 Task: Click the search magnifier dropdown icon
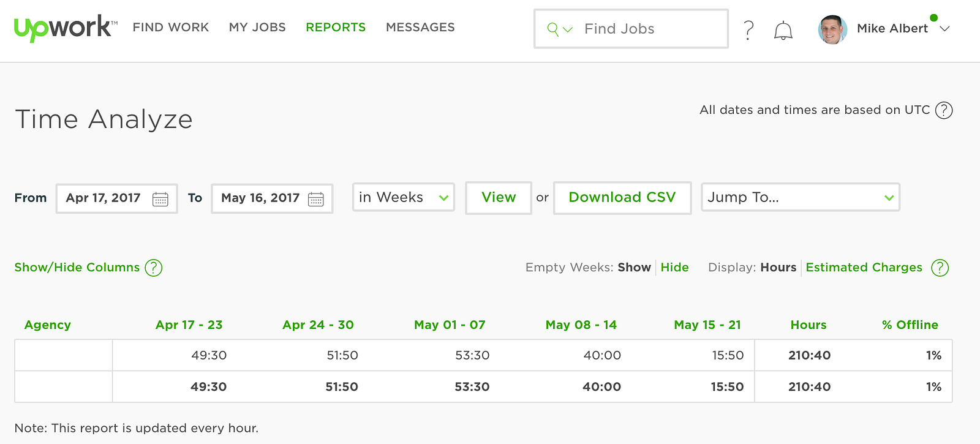click(x=559, y=29)
